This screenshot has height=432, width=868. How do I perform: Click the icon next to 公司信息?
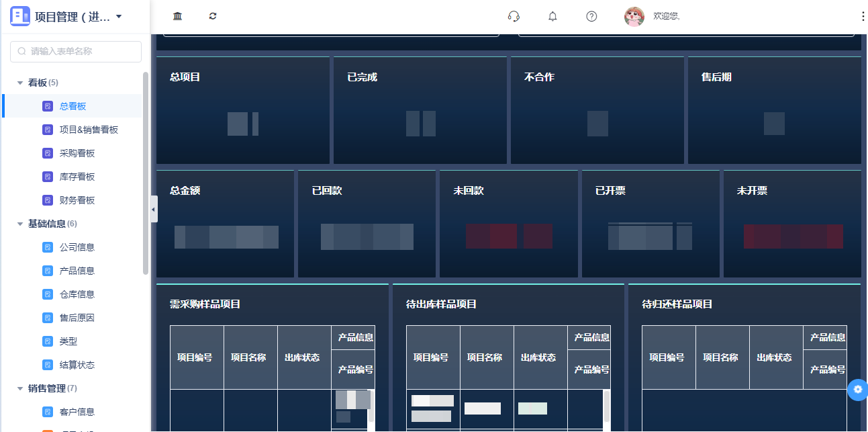pyautogui.click(x=48, y=247)
